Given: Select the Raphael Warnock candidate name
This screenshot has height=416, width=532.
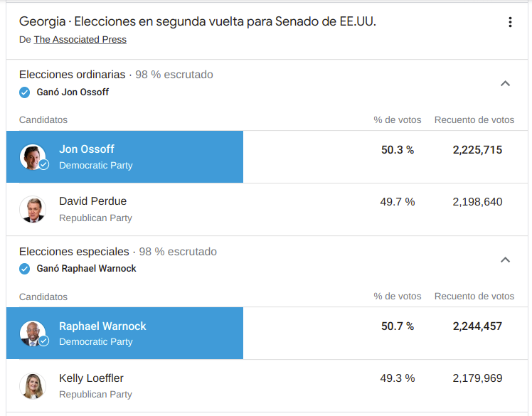Looking at the screenshot, I should click(102, 326).
